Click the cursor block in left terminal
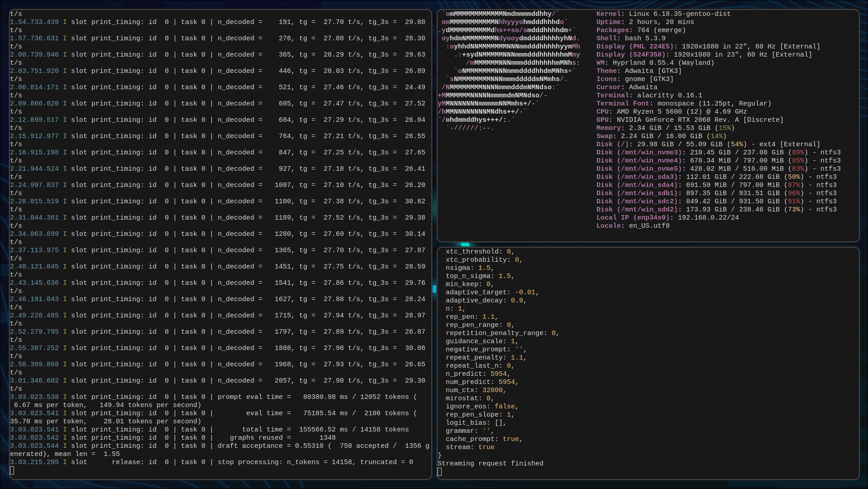Viewport: 868px width, 489px height. click(12, 470)
